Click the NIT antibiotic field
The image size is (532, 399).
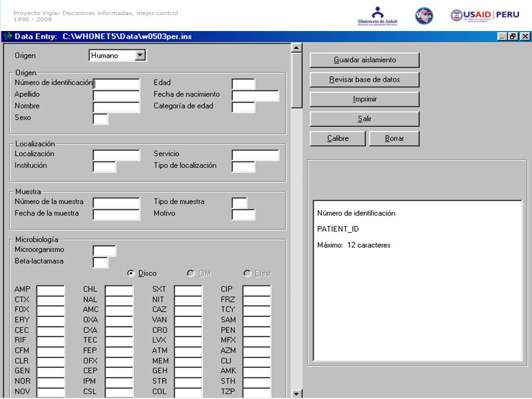[x=188, y=300]
